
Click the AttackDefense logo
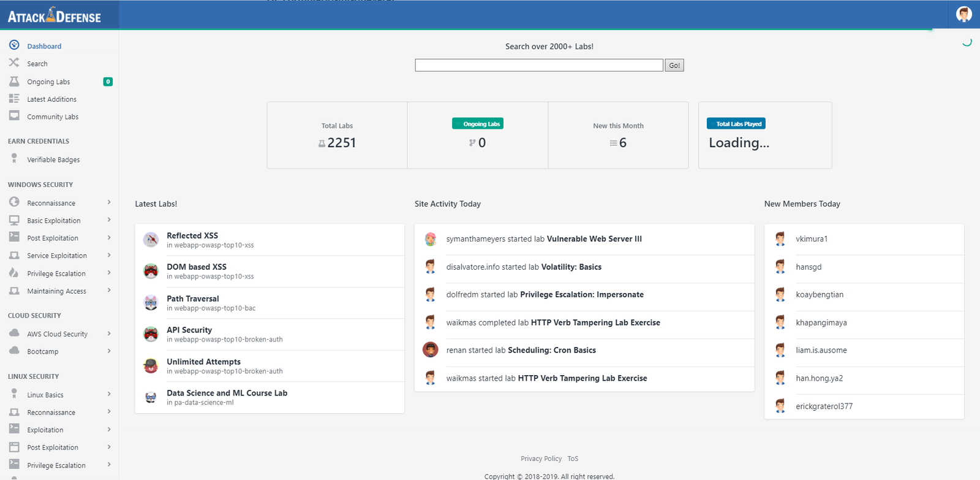55,15
